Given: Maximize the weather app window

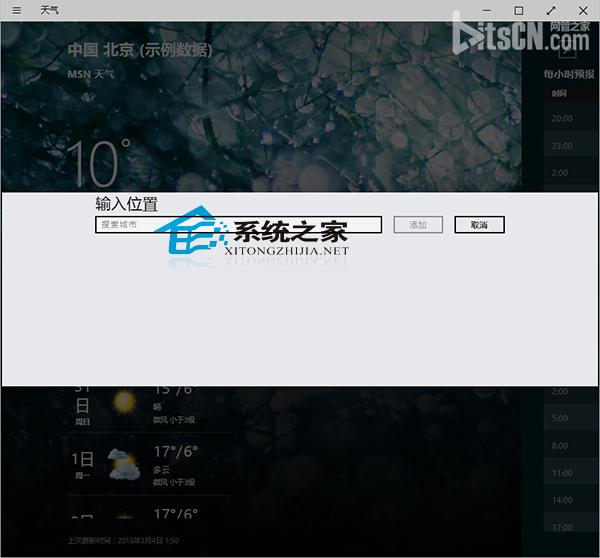Looking at the screenshot, I should pos(519,10).
